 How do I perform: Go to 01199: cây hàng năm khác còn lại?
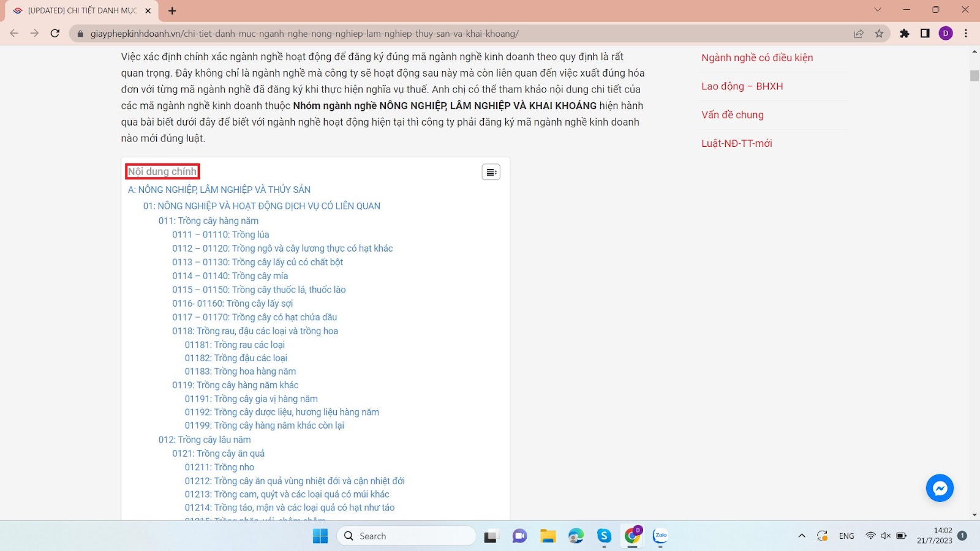(265, 425)
